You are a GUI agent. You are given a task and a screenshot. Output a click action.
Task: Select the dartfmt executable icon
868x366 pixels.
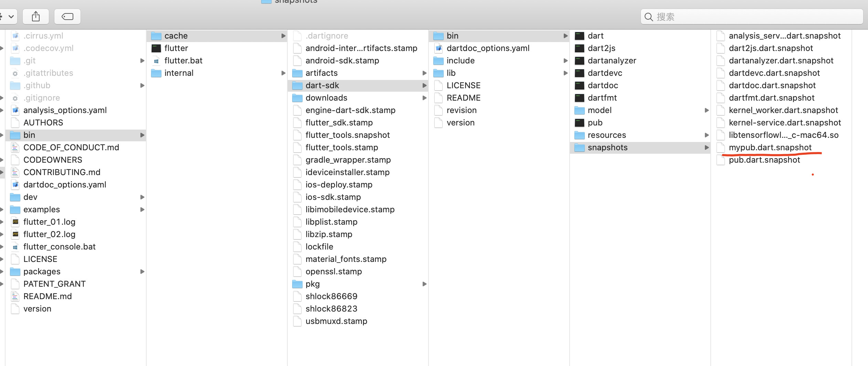coord(580,98)
